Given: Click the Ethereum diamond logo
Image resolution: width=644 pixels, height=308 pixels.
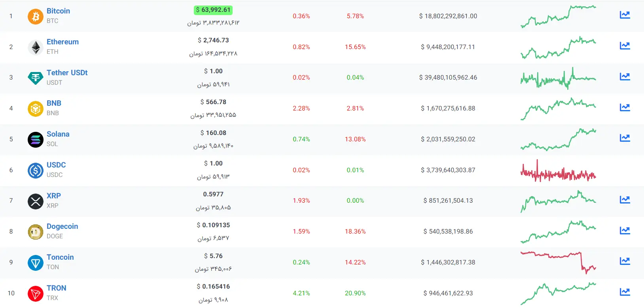Looking at the screenshot, I should tap(36, 47).
